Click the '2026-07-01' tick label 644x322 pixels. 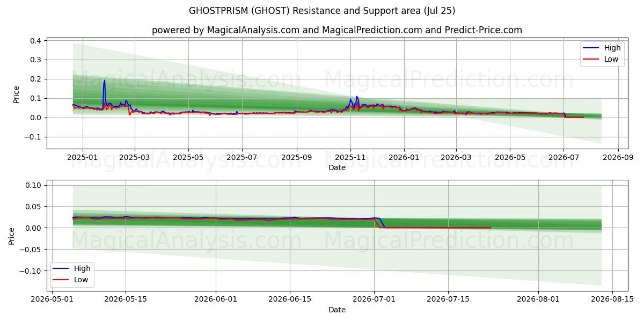tap(374, 299)
